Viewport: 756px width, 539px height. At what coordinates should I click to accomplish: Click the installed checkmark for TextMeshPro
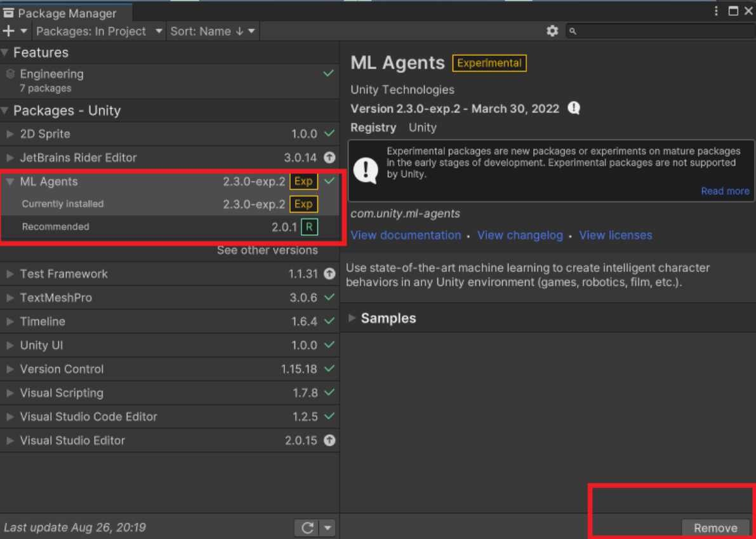pyautogui.click(x=329, y=297)
